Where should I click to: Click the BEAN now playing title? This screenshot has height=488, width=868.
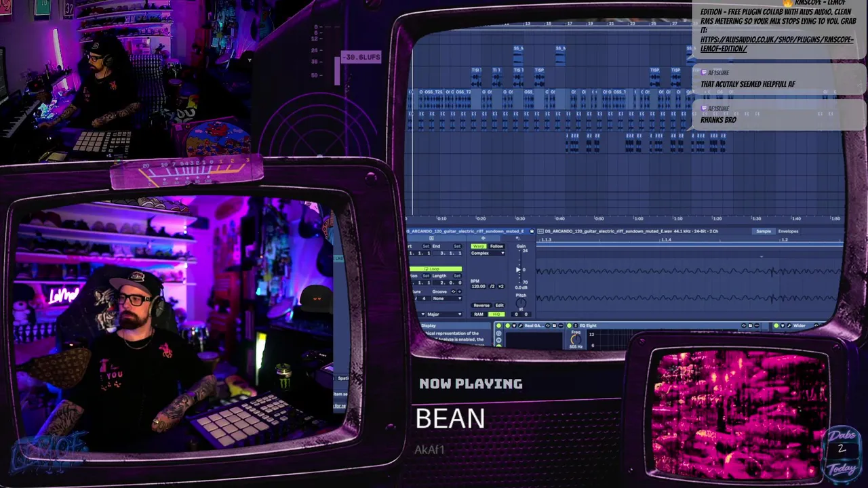tap(450, 419)
